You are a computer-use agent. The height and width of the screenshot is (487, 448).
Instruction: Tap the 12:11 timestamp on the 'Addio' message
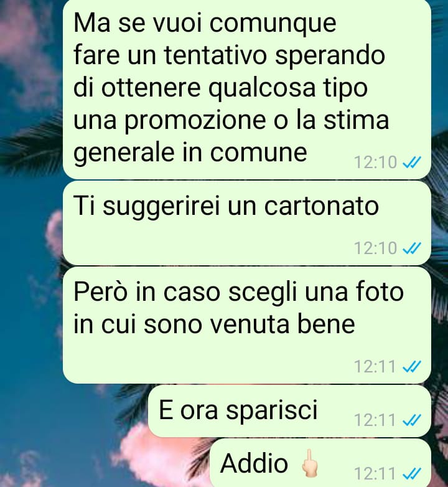(x=375, y=474)
